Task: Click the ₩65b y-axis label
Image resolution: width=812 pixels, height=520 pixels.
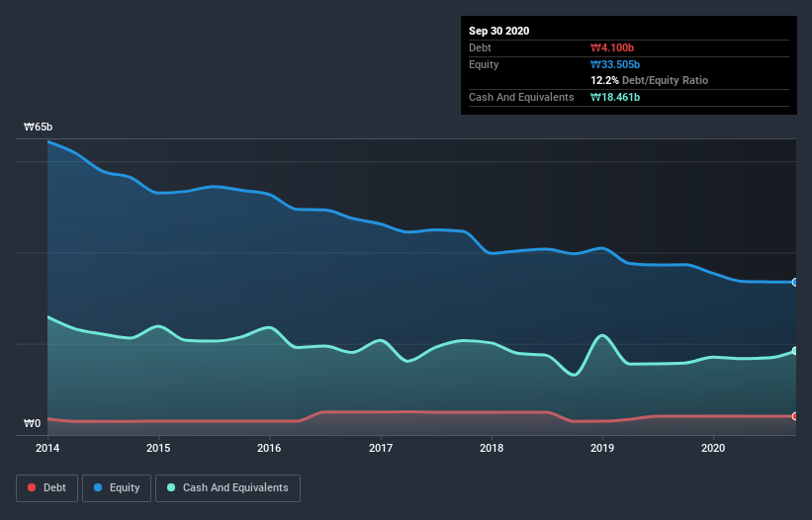Action: [x=39, y=128]
